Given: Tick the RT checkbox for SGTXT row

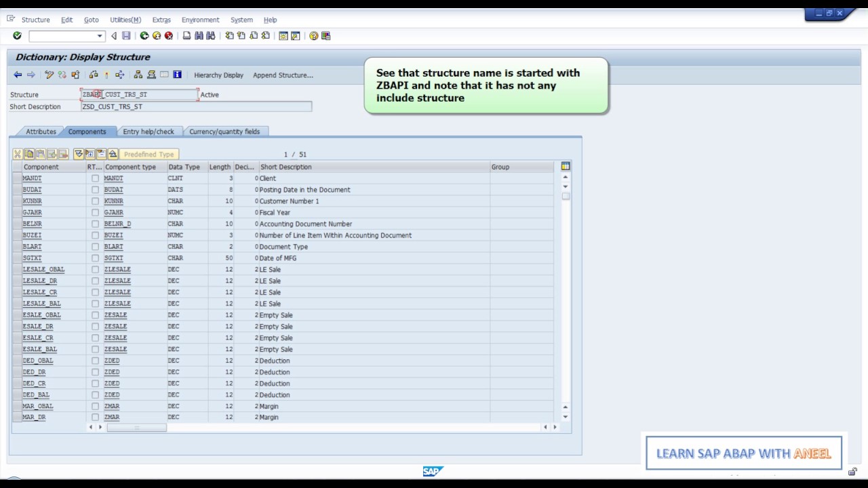Looking at the screenshot, I should coord(95,258).
